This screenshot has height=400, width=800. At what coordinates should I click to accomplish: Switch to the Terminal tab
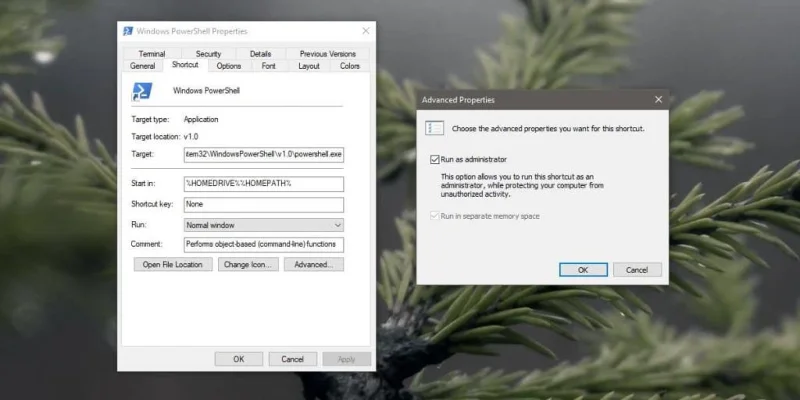pos(152,54)
